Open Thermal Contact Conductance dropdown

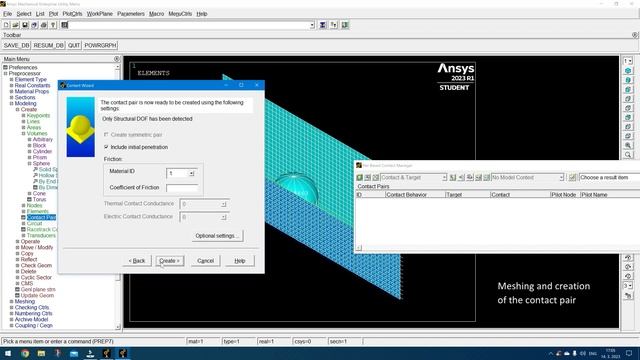click(224, 204)
